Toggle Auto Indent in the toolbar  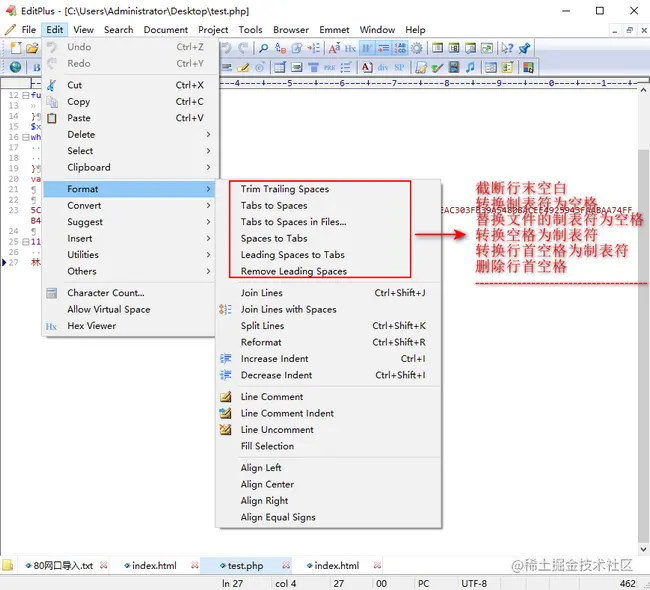pos(383,48)
